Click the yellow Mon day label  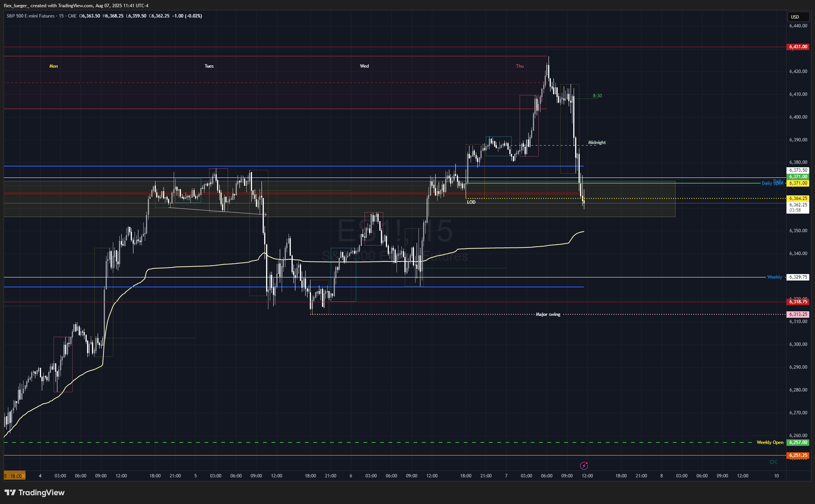click(x=54, y=66)
